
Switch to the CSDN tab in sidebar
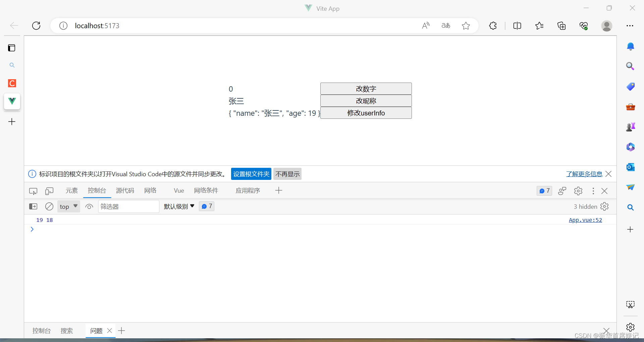click(x=12, y=83)
